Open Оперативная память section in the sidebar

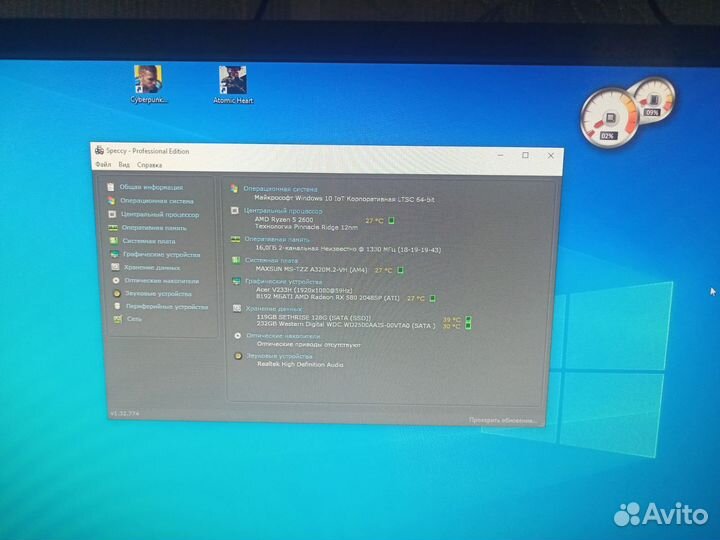point(154,227)
